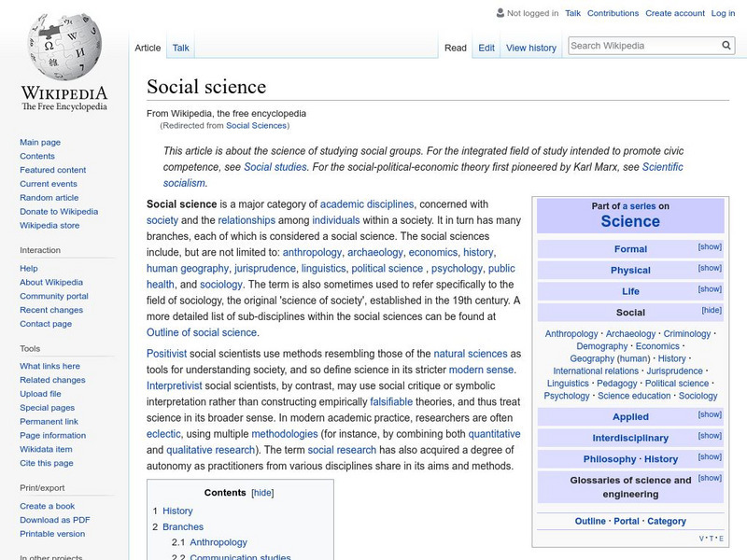Go to Random article in sidebar
Viewport: 747px width, 560px height.
(x=49, y=198)
